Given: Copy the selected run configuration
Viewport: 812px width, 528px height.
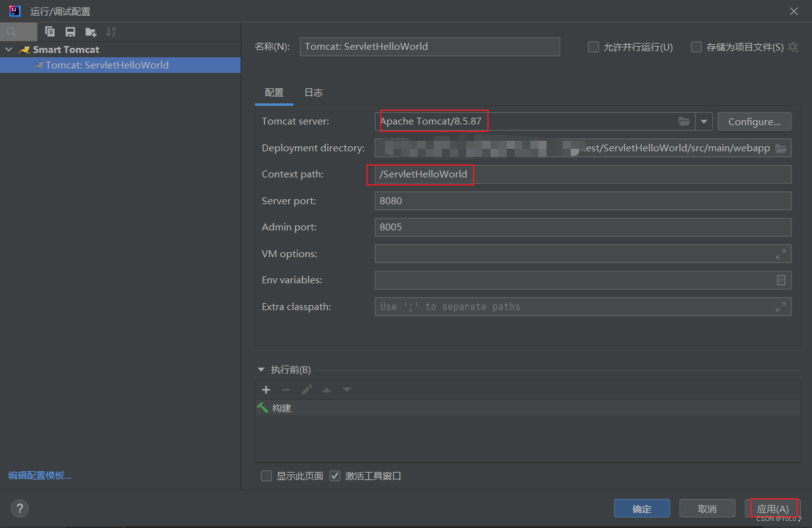Looking at the screenshot, I should 50,32.
